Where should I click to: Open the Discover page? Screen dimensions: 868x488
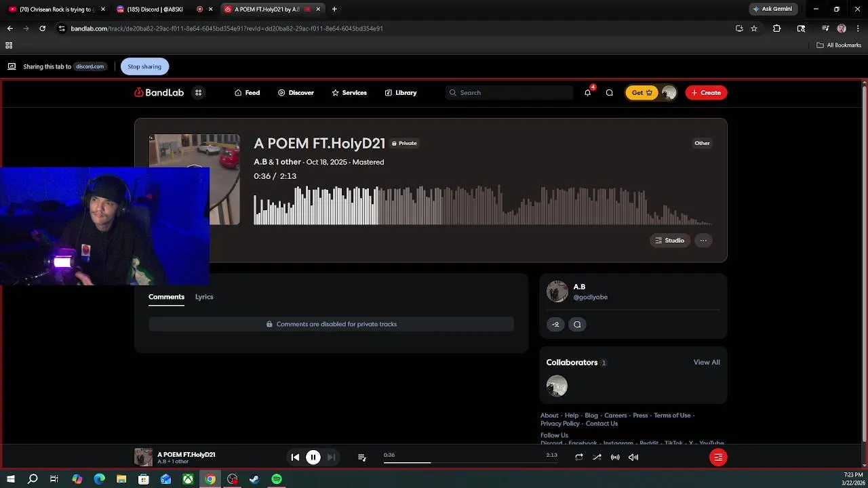click(x=296, y=93)
